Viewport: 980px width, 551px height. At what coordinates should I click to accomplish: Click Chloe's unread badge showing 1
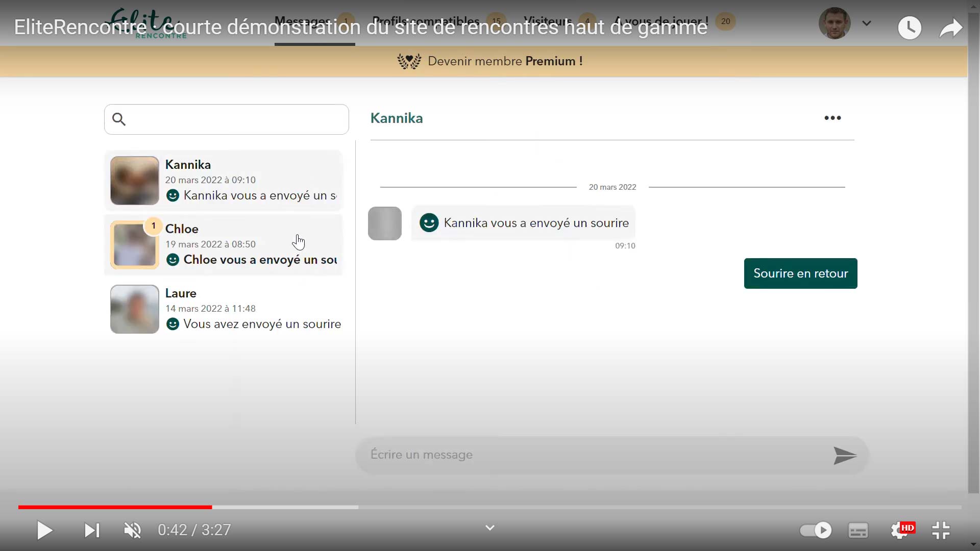pos(153,226)
